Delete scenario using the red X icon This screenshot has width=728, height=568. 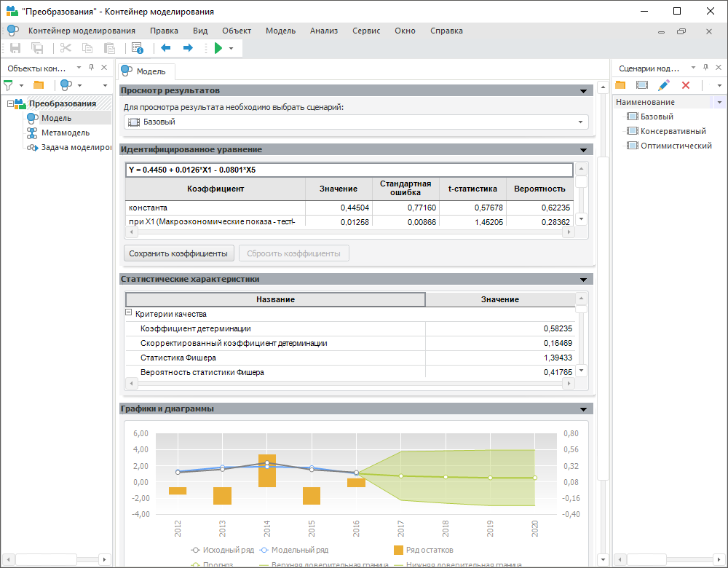(685, 85)
